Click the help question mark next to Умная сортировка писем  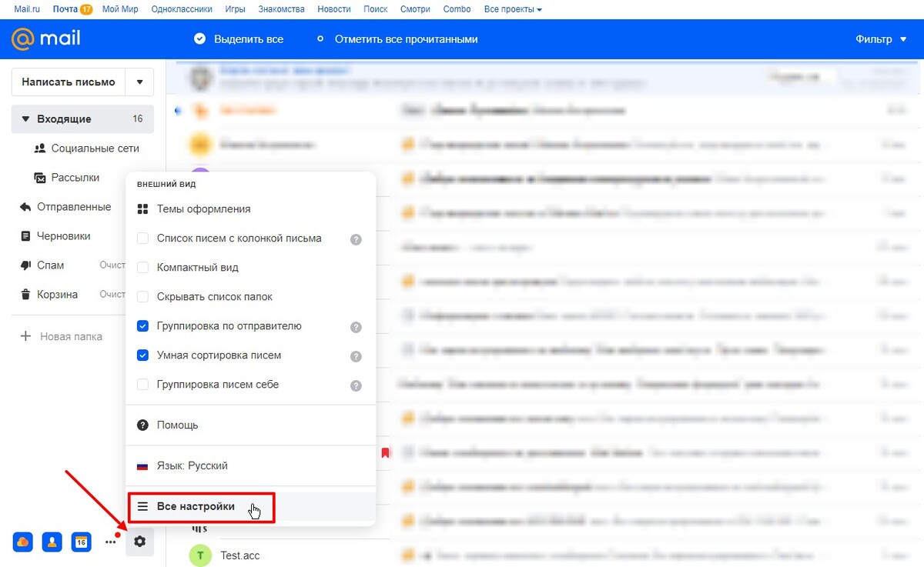pos(356,356)
